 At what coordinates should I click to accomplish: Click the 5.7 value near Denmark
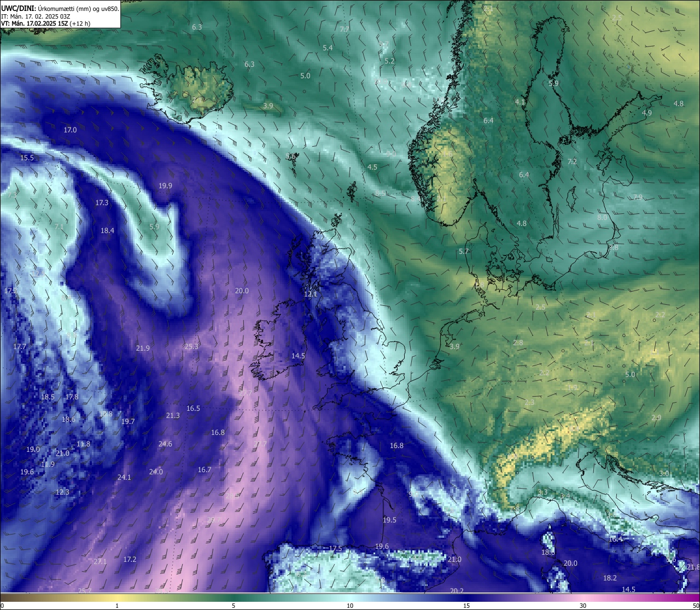464,251
